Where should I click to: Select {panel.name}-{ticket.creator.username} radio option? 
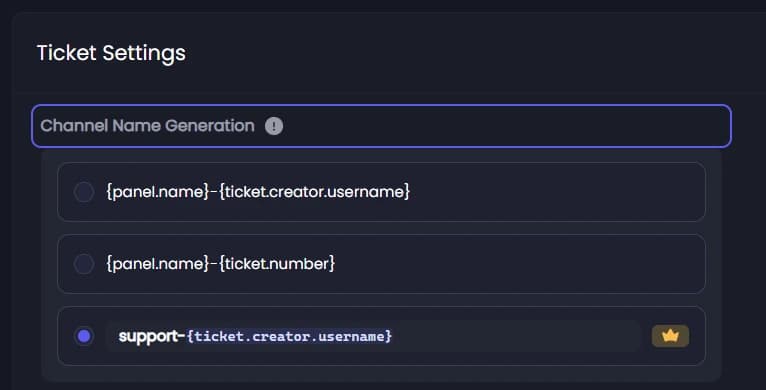click(84, 192)
